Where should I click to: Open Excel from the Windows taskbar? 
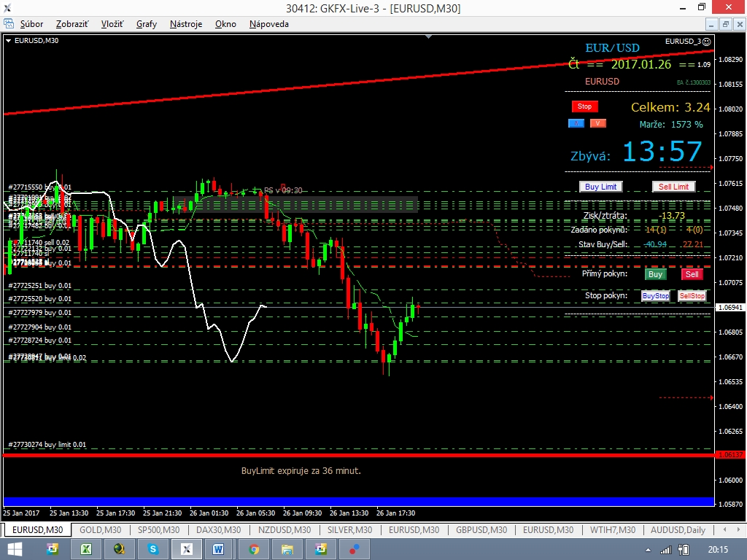tap(85, 549)
